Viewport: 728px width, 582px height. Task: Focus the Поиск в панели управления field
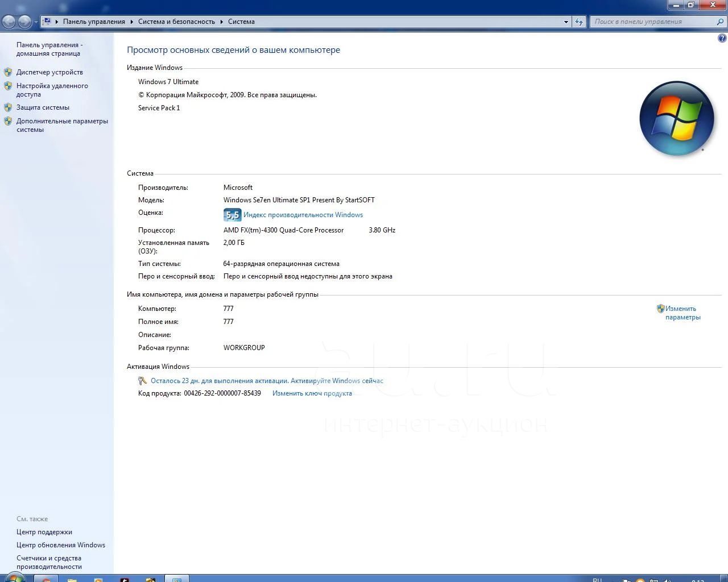click(652, 22)
